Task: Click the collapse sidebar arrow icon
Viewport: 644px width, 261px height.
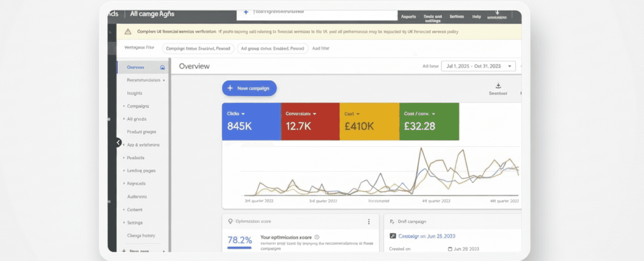Action: (x=118, y=143)
